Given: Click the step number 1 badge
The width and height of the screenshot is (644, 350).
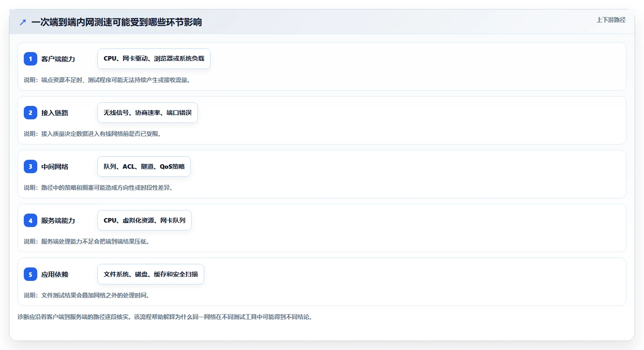Looking at the screenshot, I should [31, 59].
